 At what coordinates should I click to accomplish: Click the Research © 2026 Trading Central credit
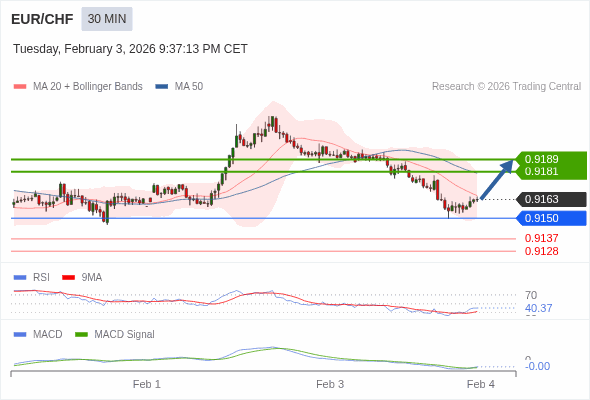[506, 87]
